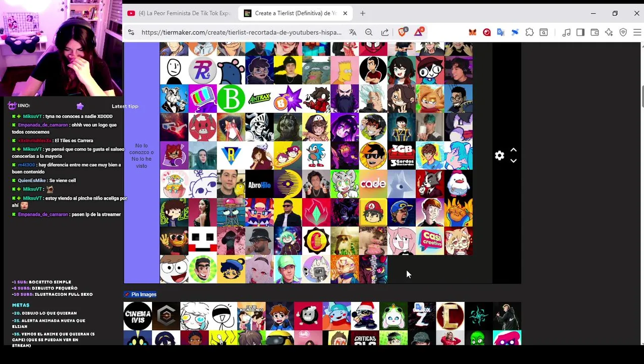Open the red circular extension icon

point(487,32)
